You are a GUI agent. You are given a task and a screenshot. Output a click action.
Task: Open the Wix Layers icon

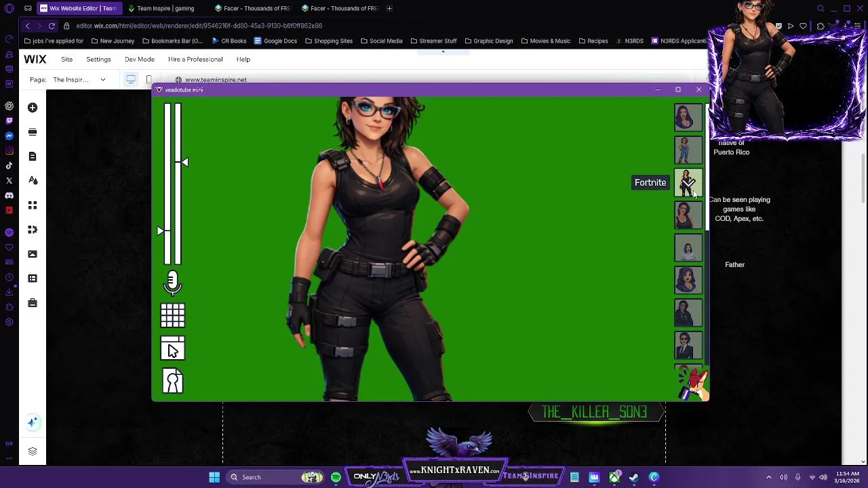click(33, 451)
